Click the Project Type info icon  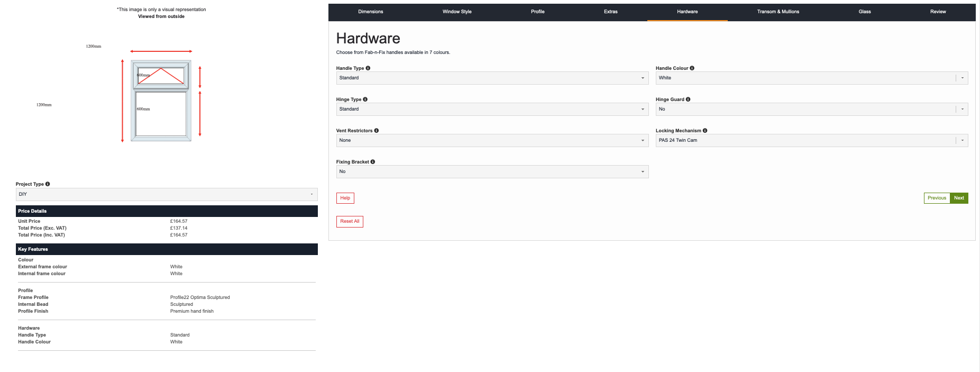(x=48, y=184)
